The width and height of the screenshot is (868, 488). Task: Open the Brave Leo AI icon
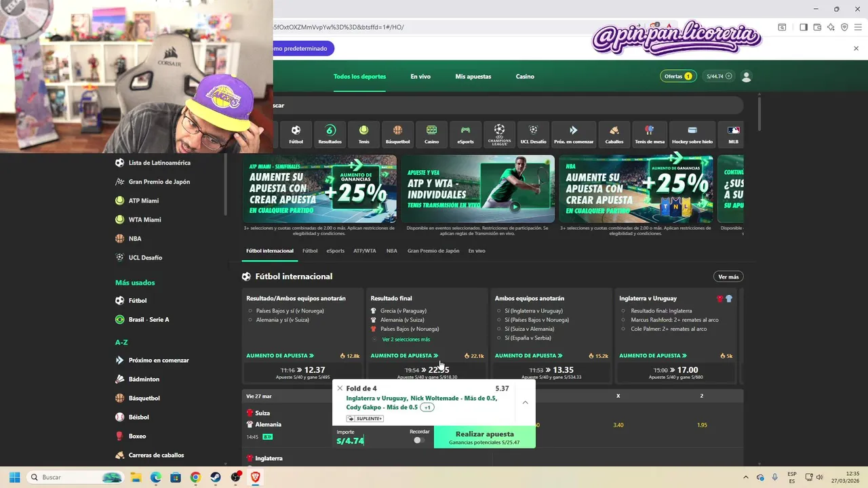831,27
